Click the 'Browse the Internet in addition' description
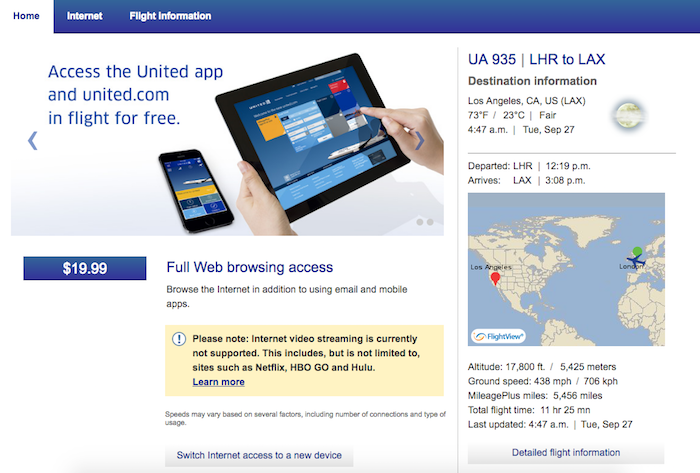This screenshot has height=473, width=700. point(287,296)
